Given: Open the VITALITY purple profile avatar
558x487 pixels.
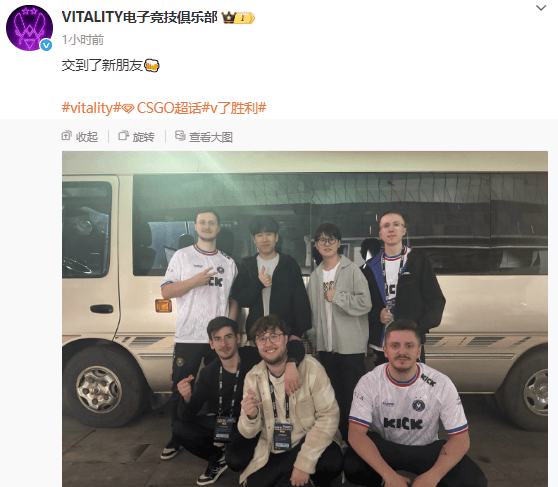Looking at the screenshot, I should (29, 28).
